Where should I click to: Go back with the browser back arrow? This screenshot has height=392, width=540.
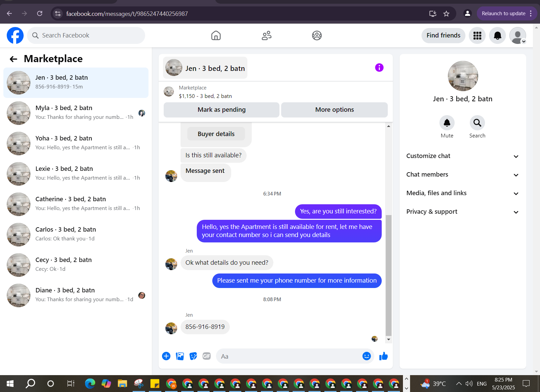pyautogui.click(x=9, y=14)
